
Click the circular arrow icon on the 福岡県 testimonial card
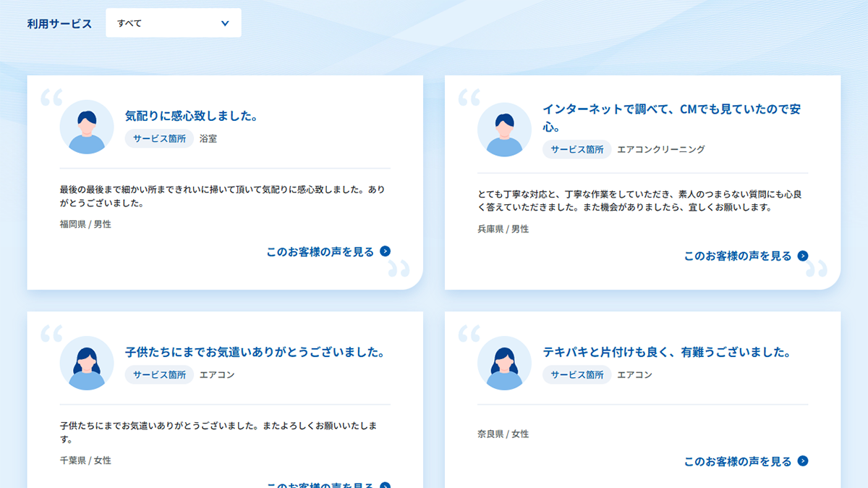coord(386,251)
